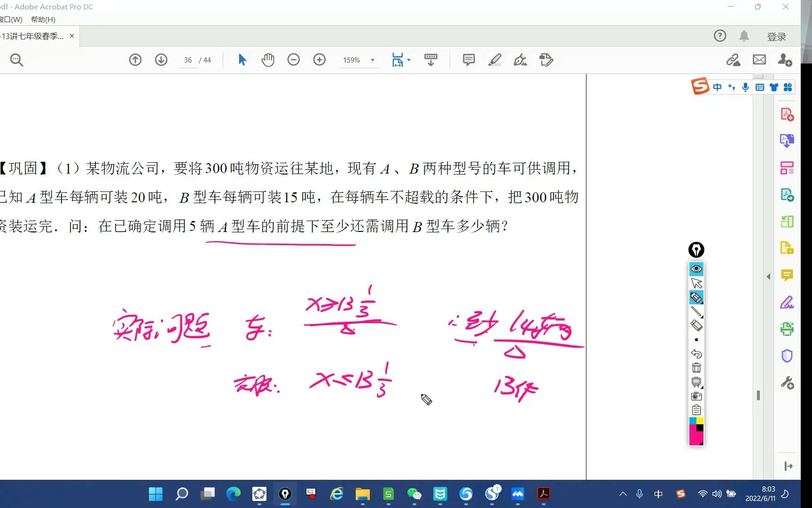Select the straight line drawing tool

click(696, 312)
